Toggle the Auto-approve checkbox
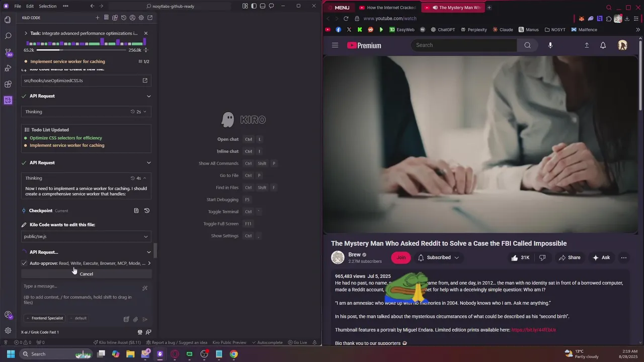 coord(24,263)
